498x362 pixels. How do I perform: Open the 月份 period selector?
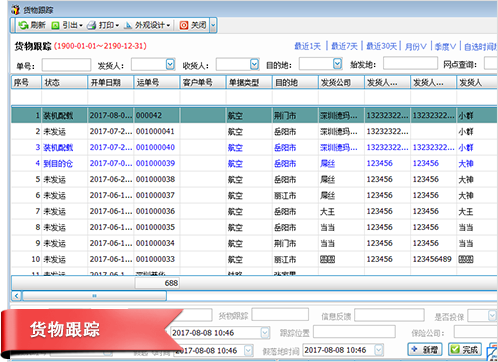coord(415,47)
